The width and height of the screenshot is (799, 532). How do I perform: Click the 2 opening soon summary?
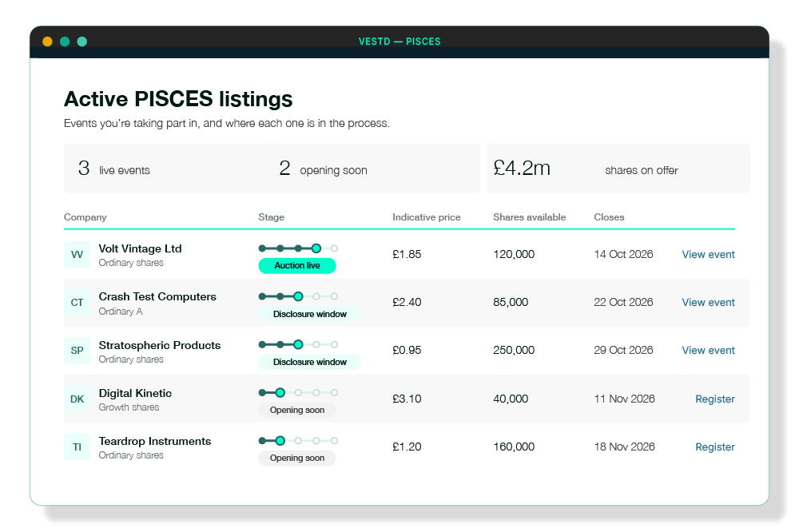tap(323, 169)
